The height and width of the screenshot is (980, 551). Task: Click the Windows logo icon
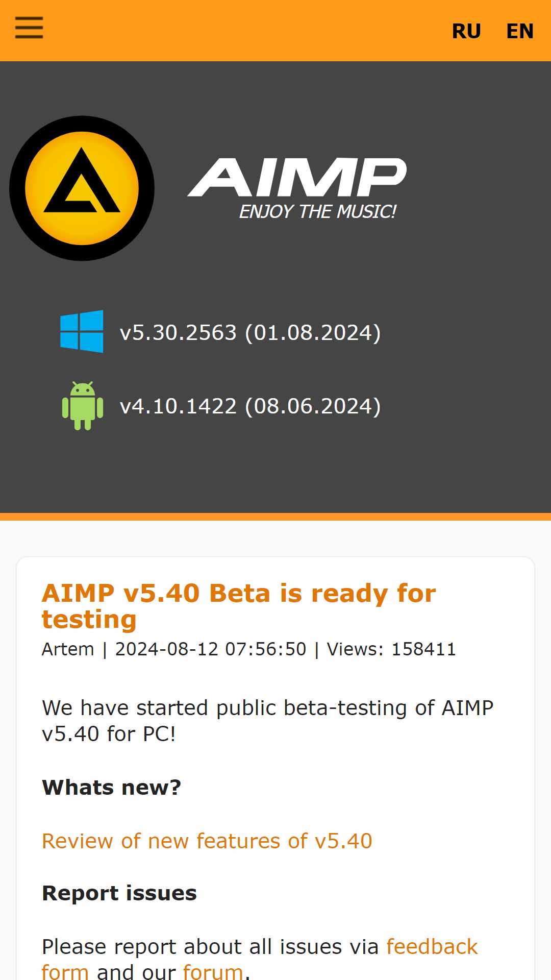82,331
